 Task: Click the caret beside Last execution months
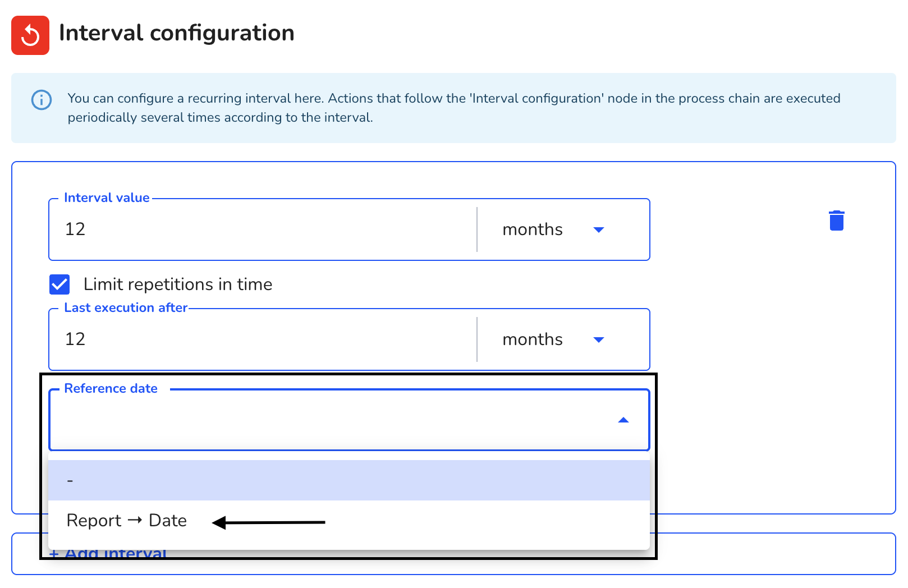599,339
